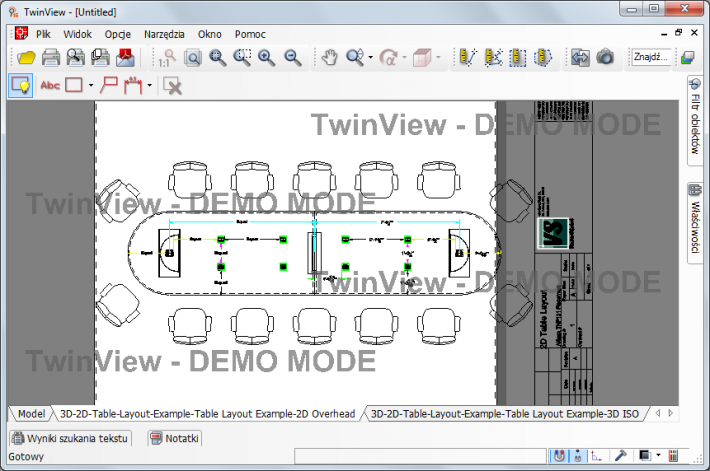Select the measure rectangular area tool
Image resolution: width=710 pixels, height=471 pixels.
point(518,58)
